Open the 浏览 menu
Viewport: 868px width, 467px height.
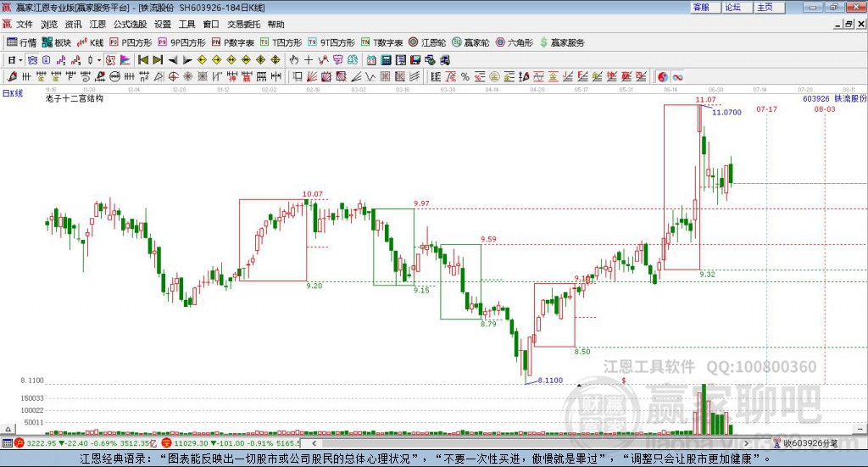coord(48,25)
